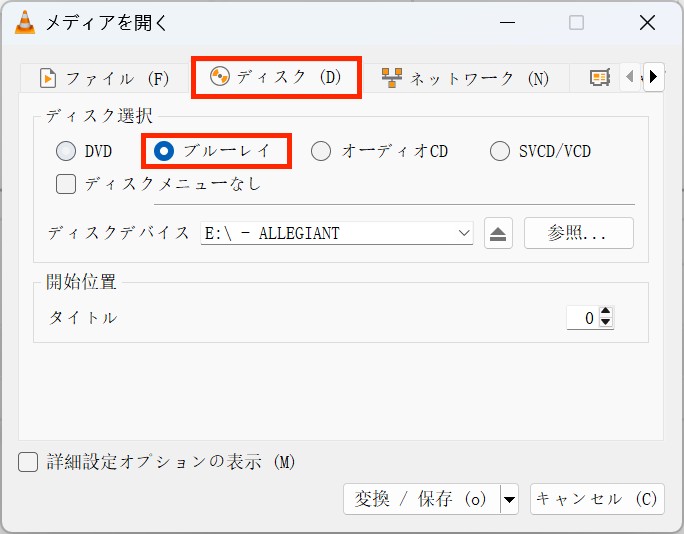Click the 参照... browse button
684x534 pixels.
pyautogui.click(x=578, y=233)
